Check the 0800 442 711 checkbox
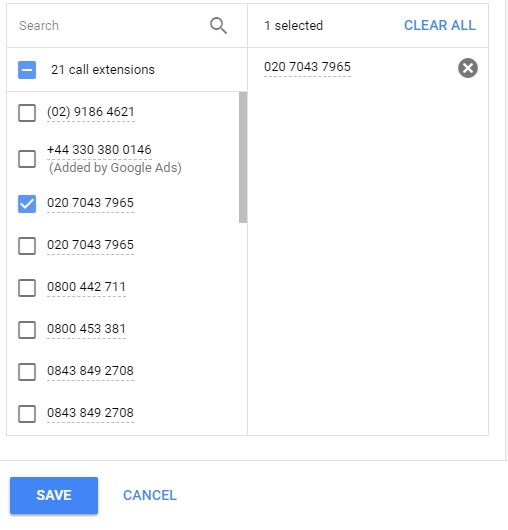The image size is (508, 530). click(x=27, y=288)
